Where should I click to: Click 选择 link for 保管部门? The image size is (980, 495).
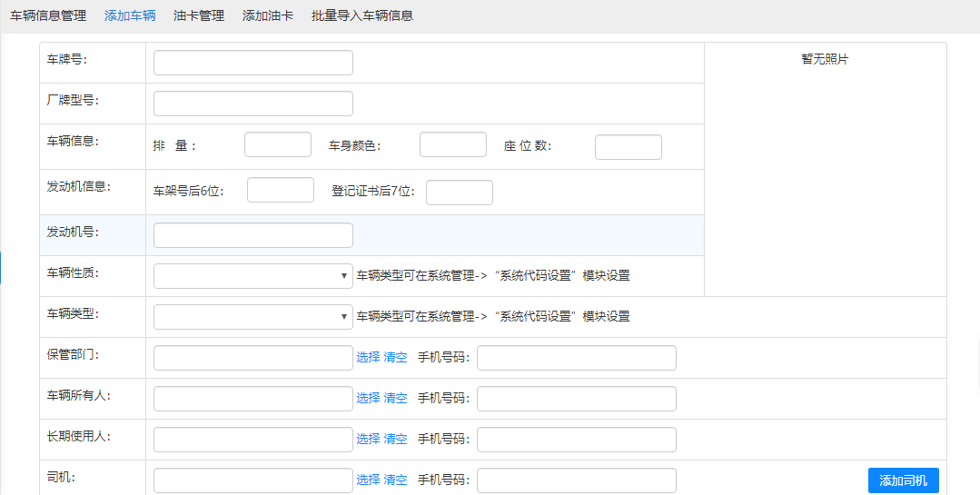(368, 358)
